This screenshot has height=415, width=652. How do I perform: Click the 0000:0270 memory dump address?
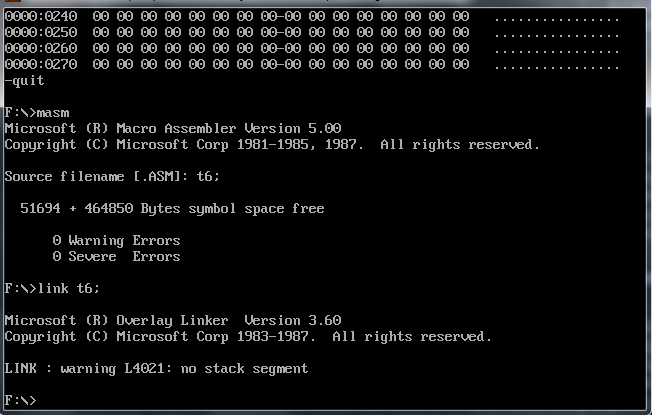(40, 65)
